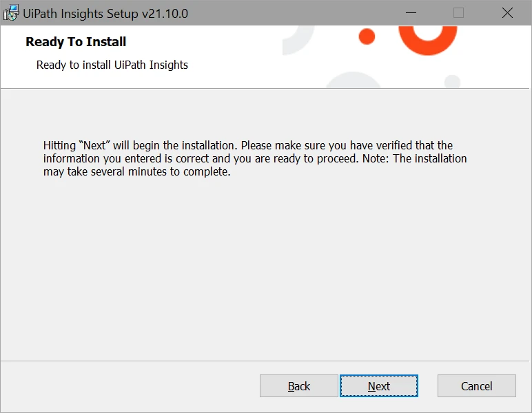This screenshot has width=532, height=413.
Task: Click the empty gray area above buttons
Action: (x=266, y=271)
